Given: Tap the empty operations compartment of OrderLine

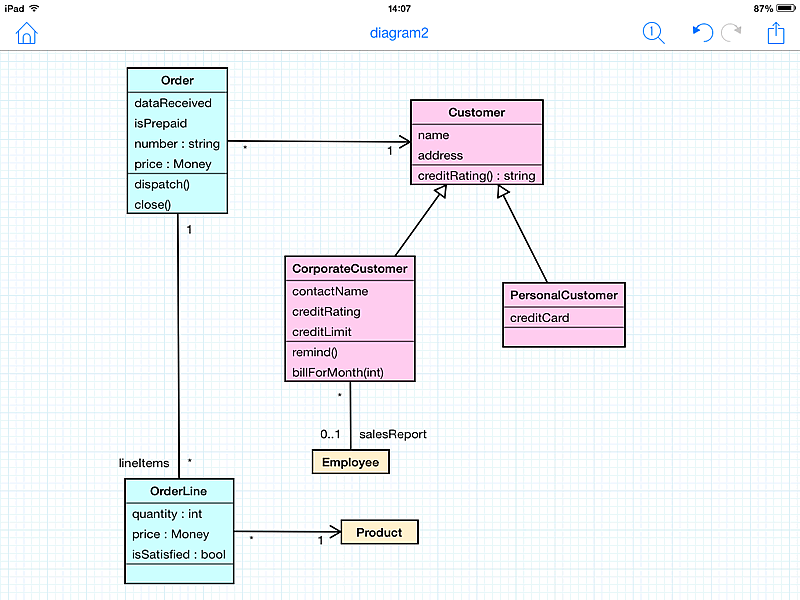Looking at the screenshot, I should click(x=179, y=573).
